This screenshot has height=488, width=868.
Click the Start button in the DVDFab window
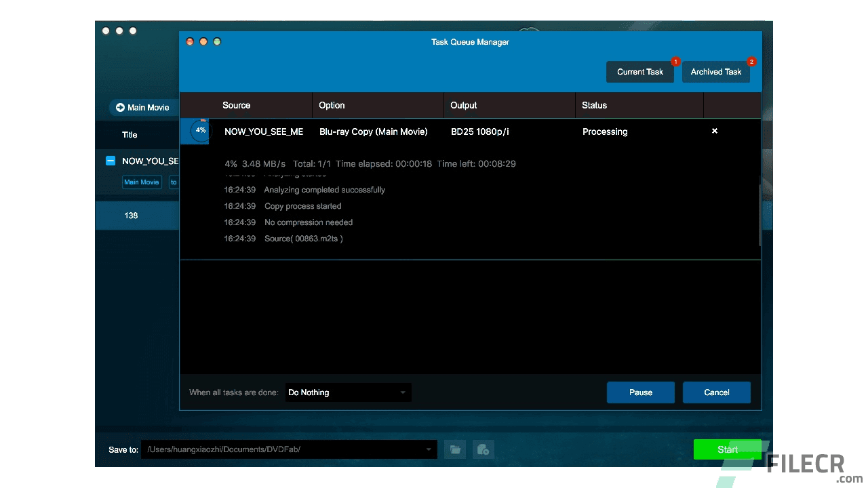[727, 449]
